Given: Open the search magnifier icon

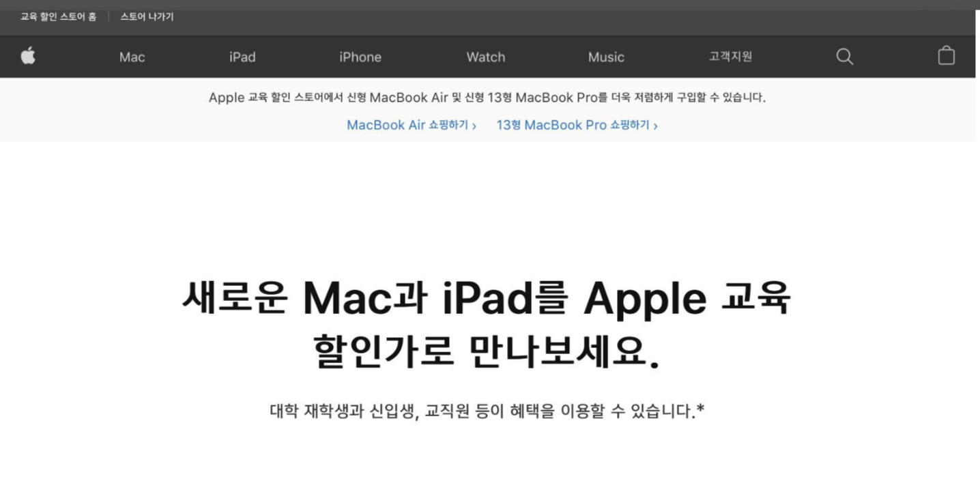Looking at the screenshot, I should [845, 57].
